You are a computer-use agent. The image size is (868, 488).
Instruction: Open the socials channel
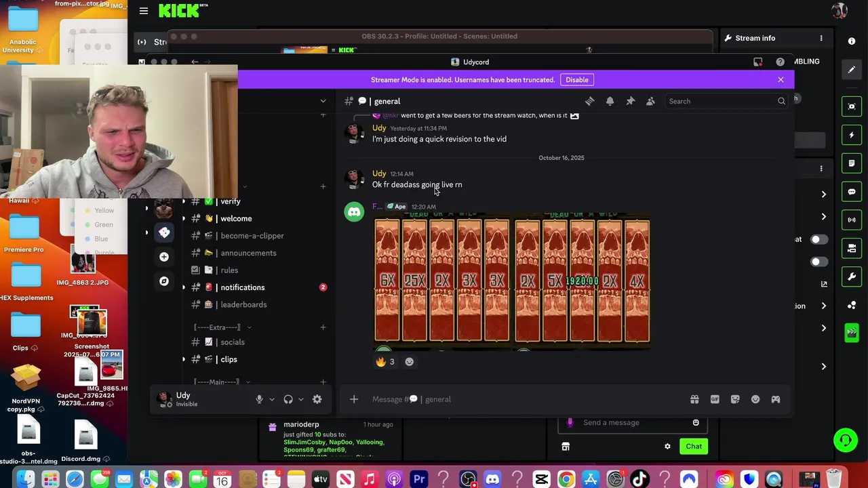[256, 342]
